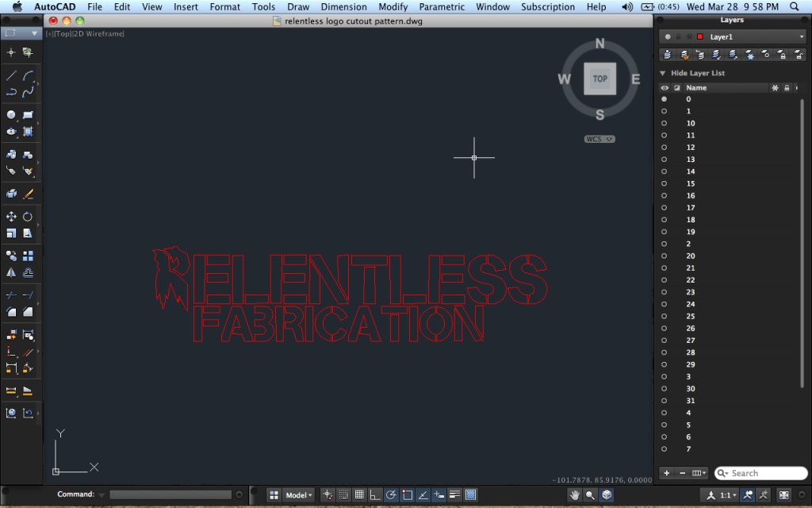Delete layer with minus button

tap(682, 473)
